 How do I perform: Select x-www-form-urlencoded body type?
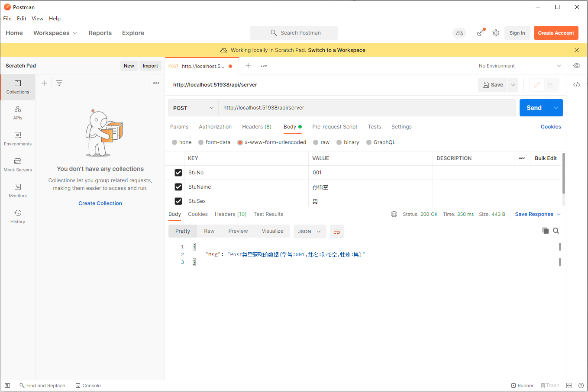coord(240,142)
